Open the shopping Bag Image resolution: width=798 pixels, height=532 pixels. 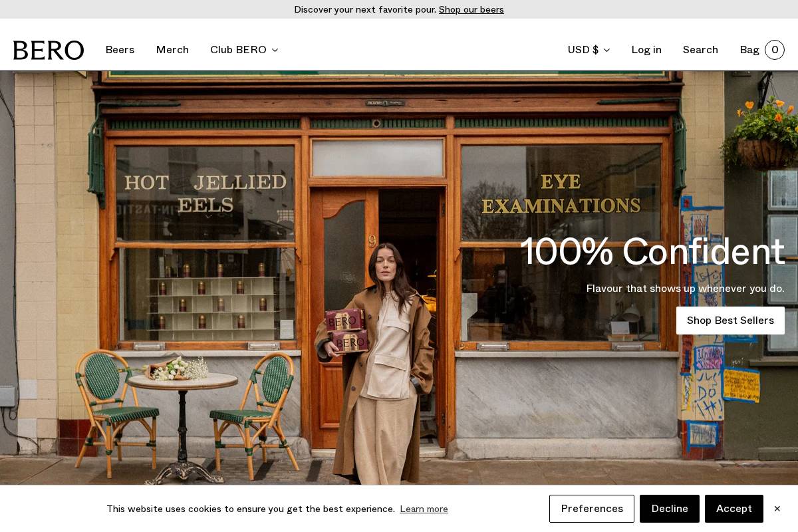(749, 50)
